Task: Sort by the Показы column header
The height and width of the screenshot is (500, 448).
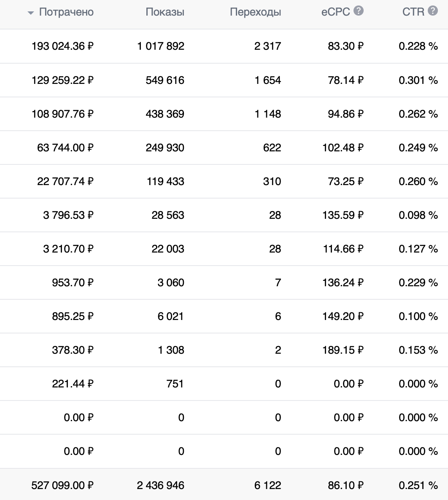Action: pyautogui.click(x=165, y=12)
